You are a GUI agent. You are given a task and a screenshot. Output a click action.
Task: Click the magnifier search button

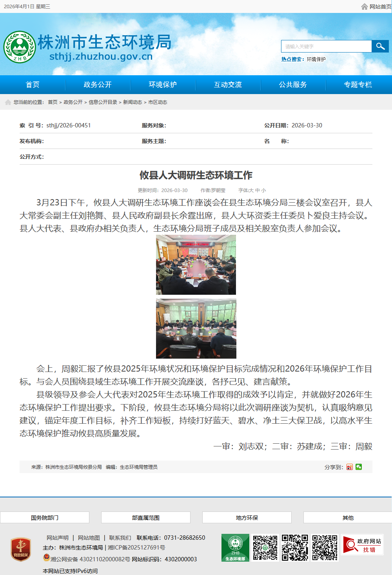pyautogui.click(x=380, y=46)
